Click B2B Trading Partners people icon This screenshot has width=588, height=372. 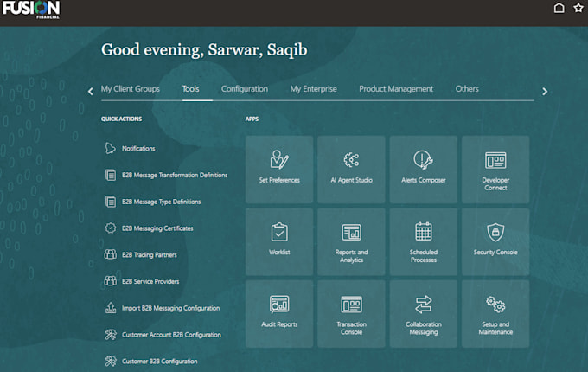(x=111, y=254)
